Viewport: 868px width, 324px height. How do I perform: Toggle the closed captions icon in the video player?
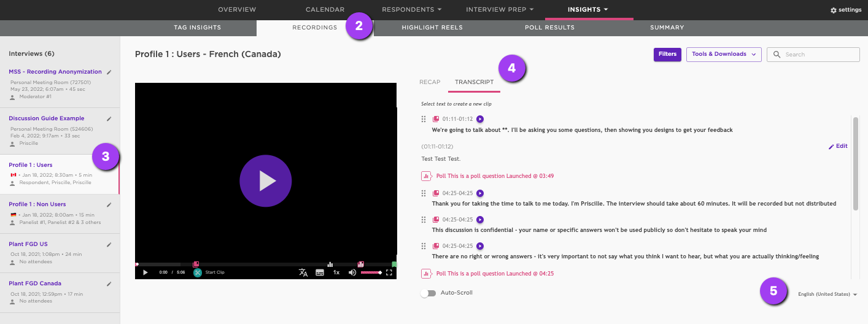[x=320, y=272]
